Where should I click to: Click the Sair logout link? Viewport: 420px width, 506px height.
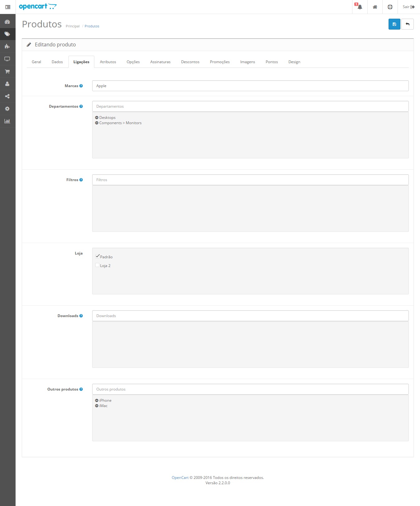click(x=408, y=7)
